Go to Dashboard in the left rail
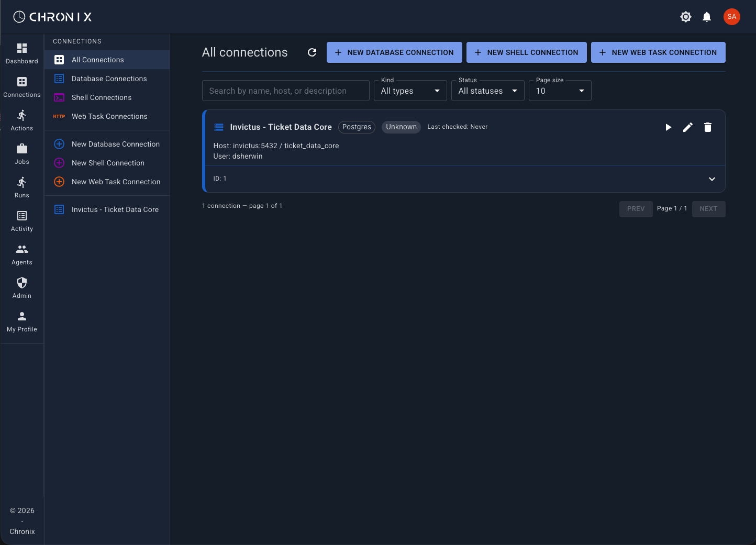 point(22,53)
